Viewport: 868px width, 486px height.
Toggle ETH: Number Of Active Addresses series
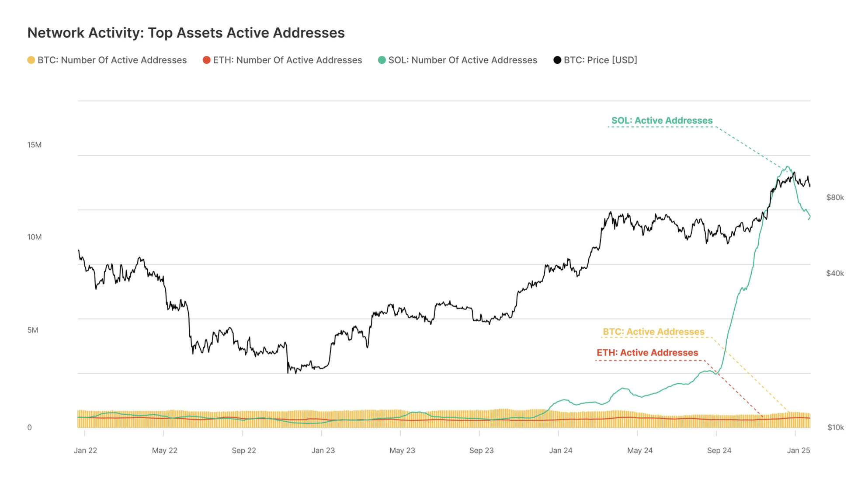pos(287,60)
